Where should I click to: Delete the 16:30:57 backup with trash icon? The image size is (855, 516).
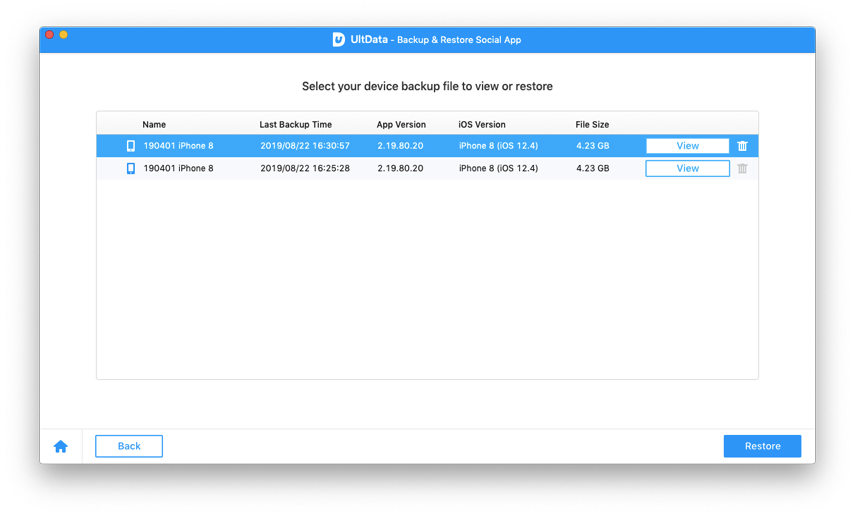[742, 146]
